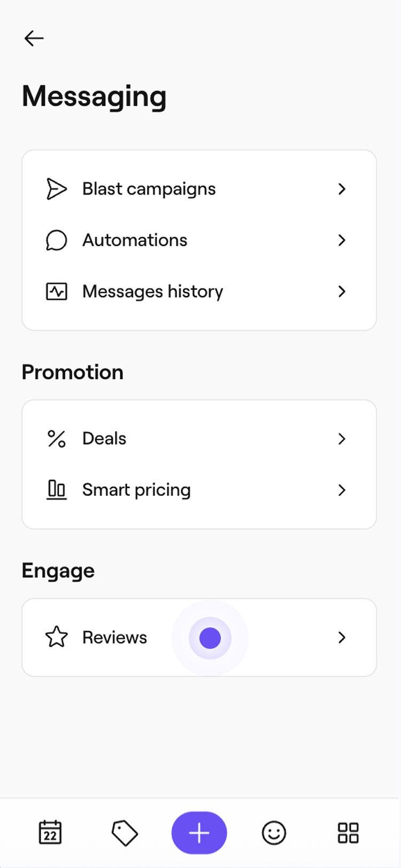Click the Reviews star icon

[x=56, y=637]
